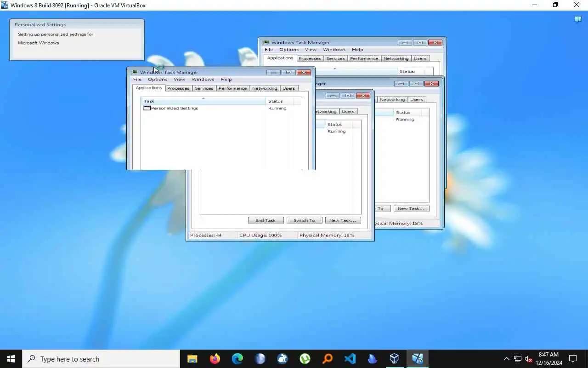Image resolution: width=588 pixels, height=368 pixels.
Task: Launch Visual Studio Code from the taskbar
Action: [x=350, y=359]
